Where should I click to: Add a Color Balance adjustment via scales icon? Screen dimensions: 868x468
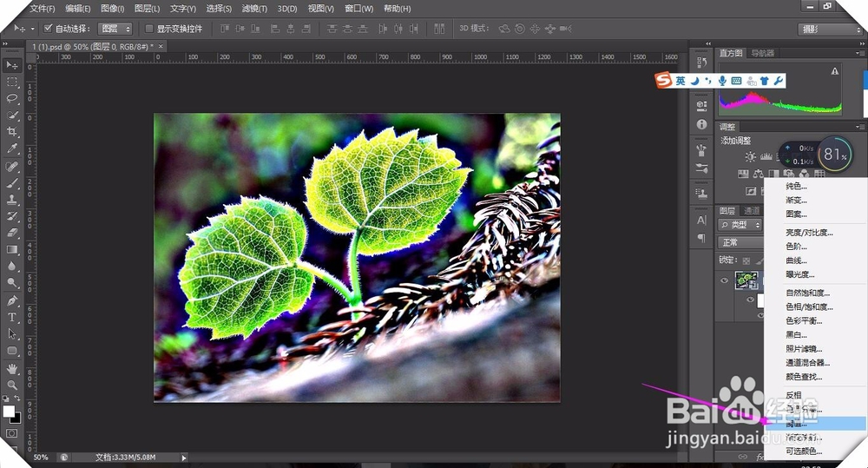(758, 174)
